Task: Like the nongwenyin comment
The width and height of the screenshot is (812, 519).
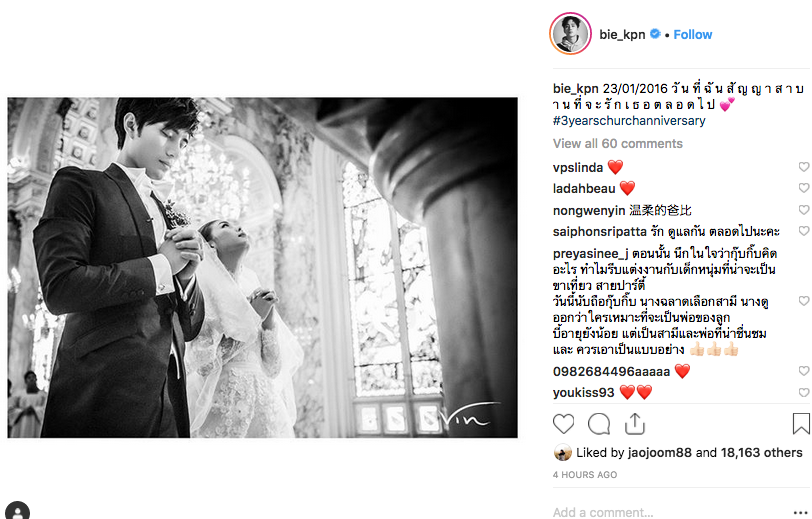Action: tap(804, 210)
